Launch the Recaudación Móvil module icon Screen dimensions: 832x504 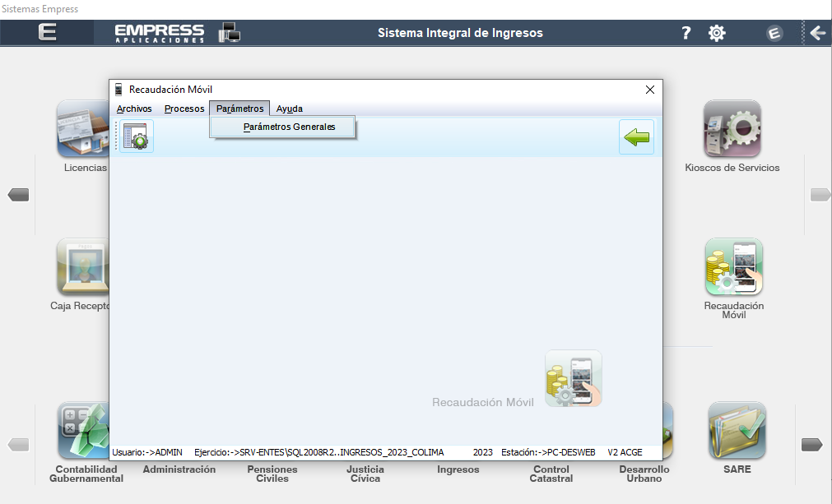click(x=733, y=267)
